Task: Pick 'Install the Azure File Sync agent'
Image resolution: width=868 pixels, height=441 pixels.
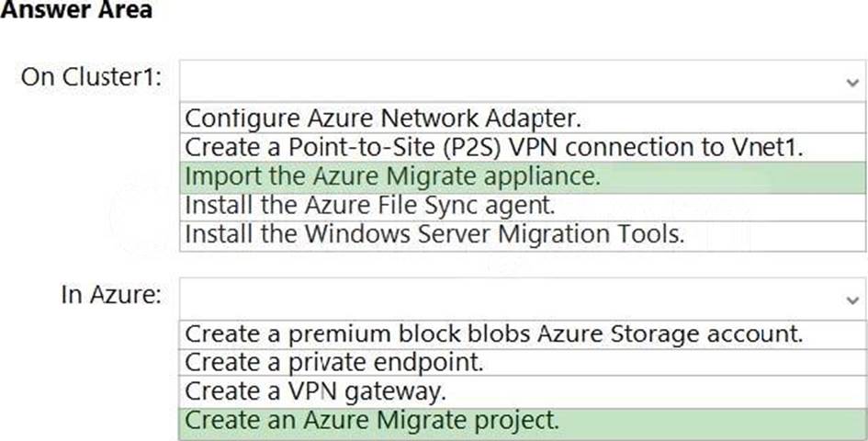Action: click(x=370, y=205)
